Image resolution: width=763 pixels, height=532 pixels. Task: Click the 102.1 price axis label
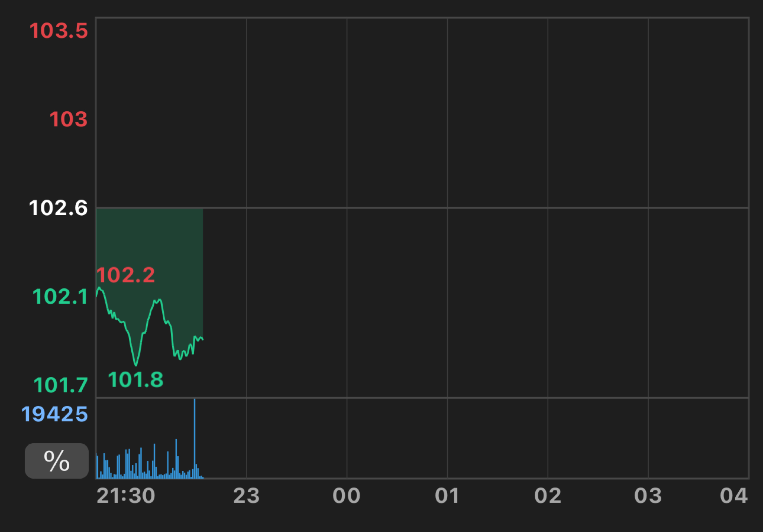(x=60, y=297)
